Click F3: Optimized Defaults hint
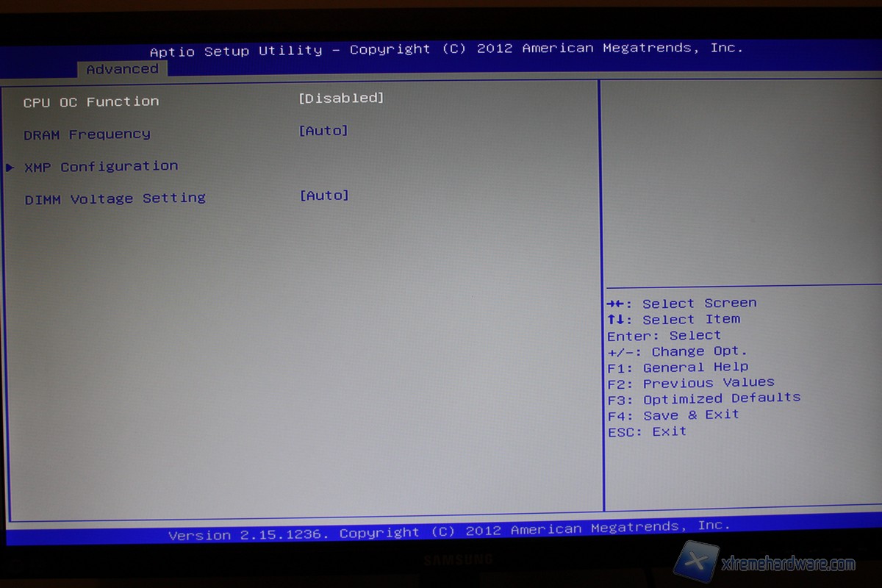Image resolution: width=882 pixels, height=588 pixels. click(x=703, y=398)
